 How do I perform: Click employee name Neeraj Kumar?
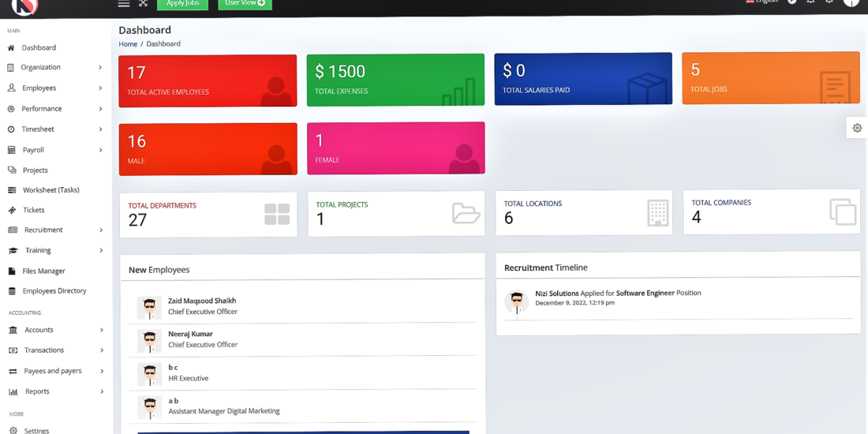click(x=190, y=335)
